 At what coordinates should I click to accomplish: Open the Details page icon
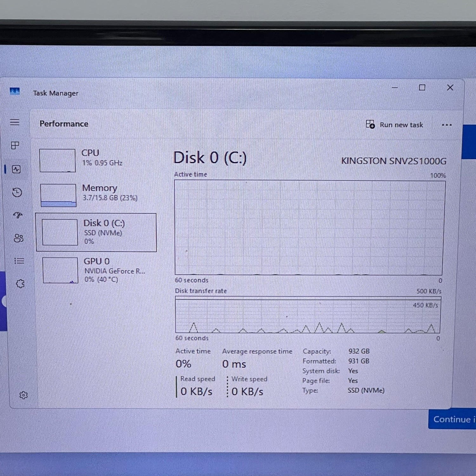pyautogui.click(x=19, y=261)
